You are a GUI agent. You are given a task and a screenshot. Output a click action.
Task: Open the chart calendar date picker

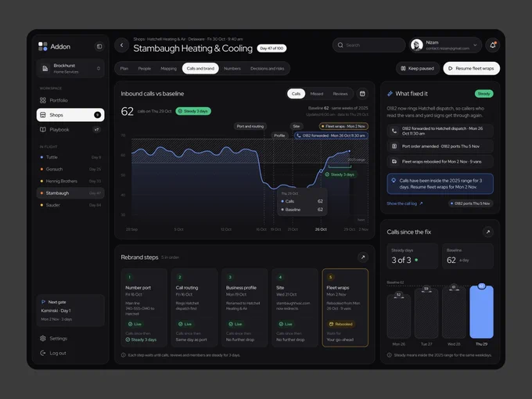362,94
